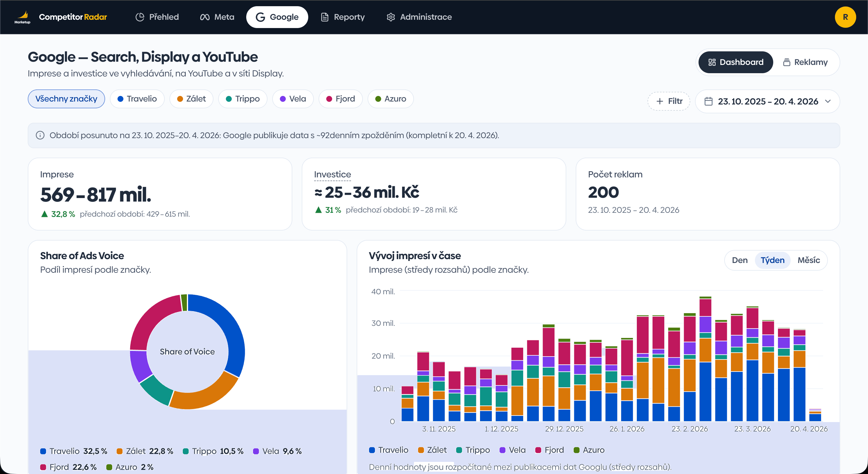Click the Imprese value 569–817 mil.

pos(96,195)
